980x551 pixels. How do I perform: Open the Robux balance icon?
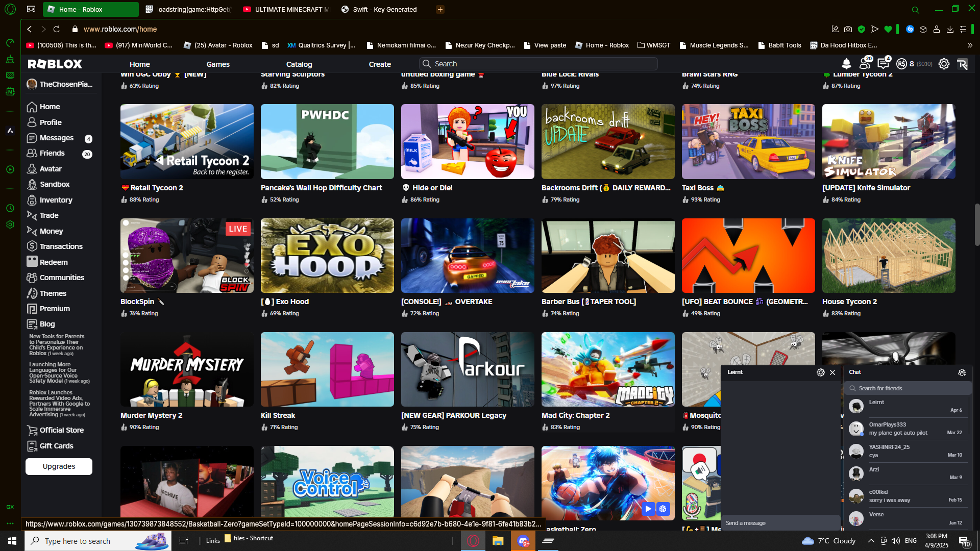902,64
